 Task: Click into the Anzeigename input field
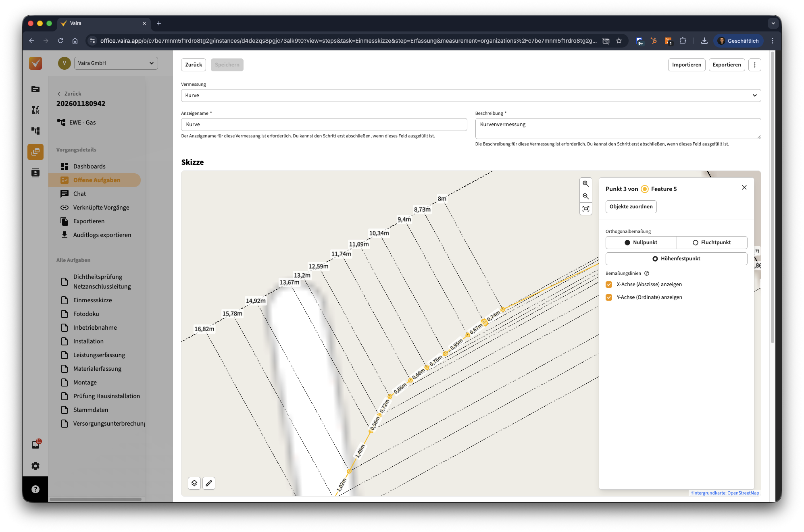(x=324, y=125)
